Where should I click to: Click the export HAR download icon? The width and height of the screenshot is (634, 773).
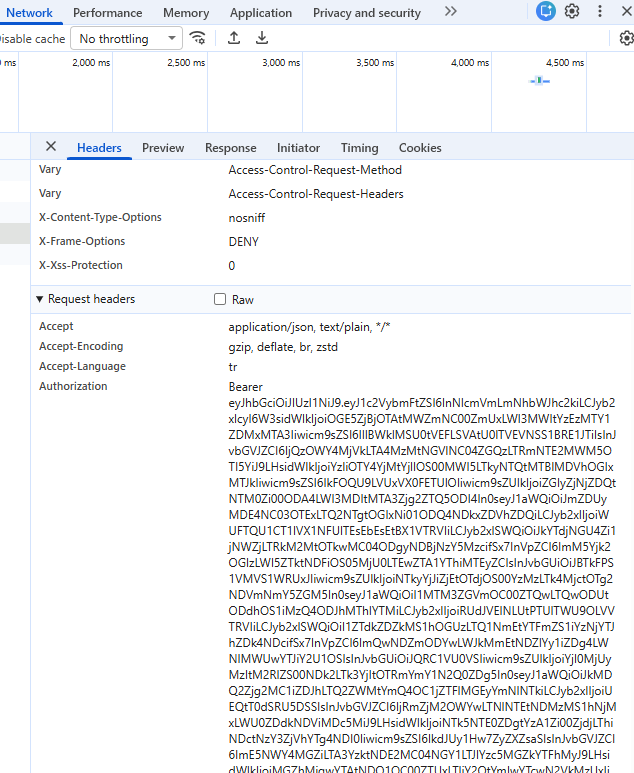[262, 38]
